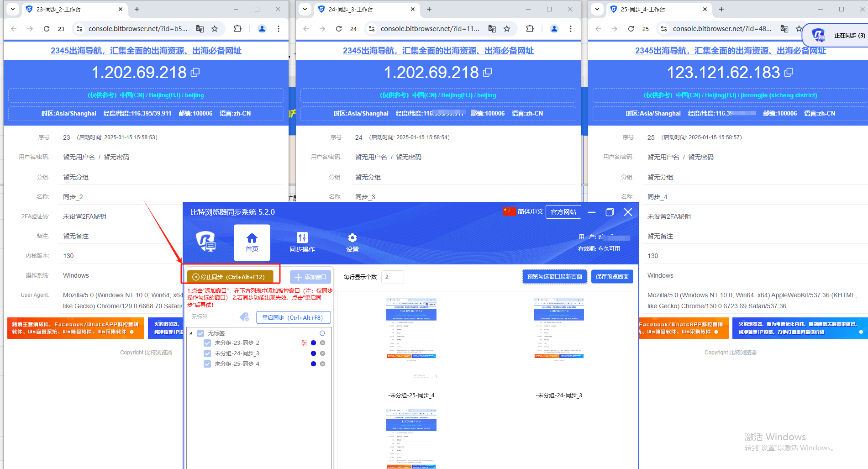Uncheck the 未分组-23-同步_2 checkbox
The width and height of the screenshot is (868, 469).
click(x=207, y=343)
